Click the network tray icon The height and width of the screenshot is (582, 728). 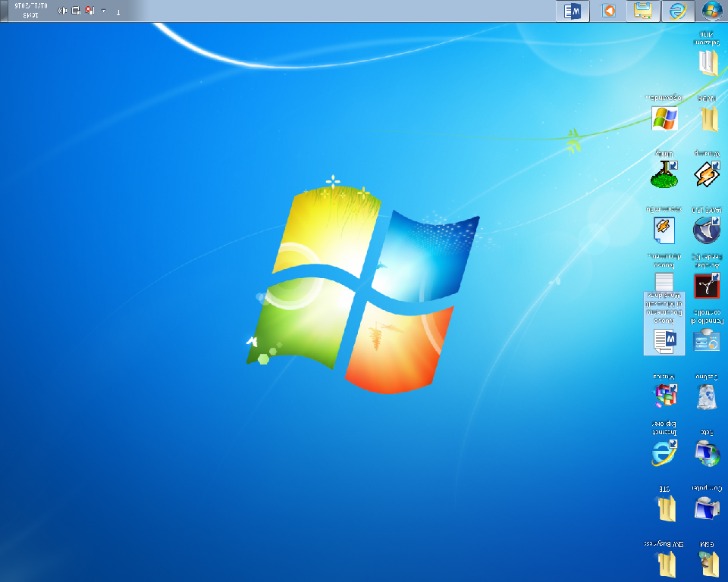click(x=76, y=11)
